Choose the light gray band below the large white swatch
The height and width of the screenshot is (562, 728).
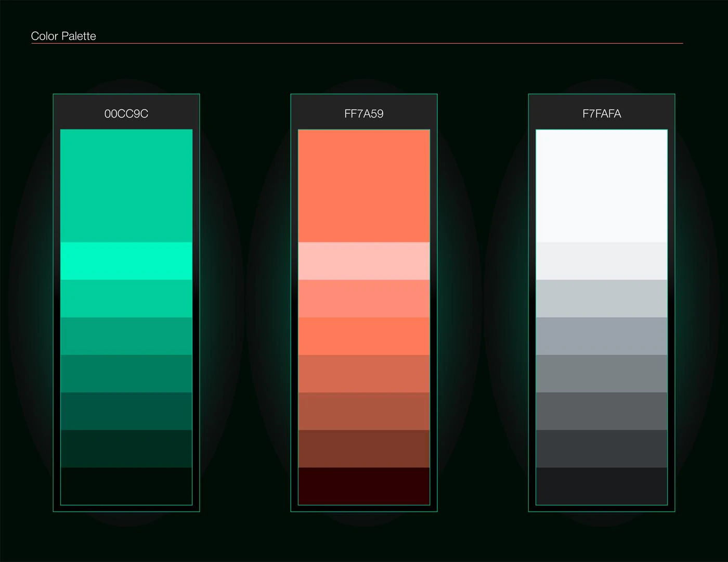click(602, 261)
